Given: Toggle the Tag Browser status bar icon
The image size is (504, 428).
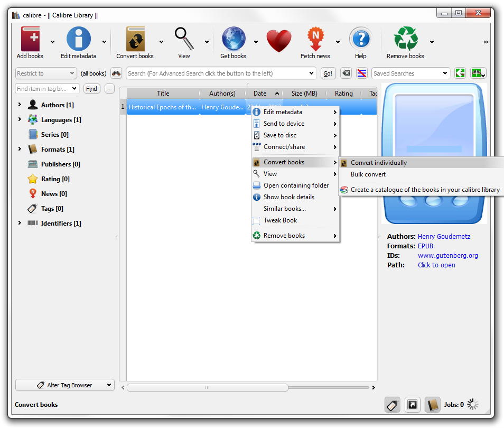Looking at the screenshot, I should point(393,405).
